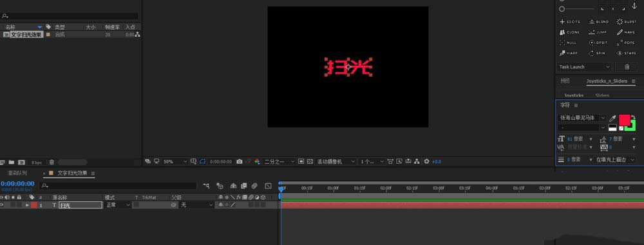Screen dimensions: 644x245
Task: Click the ROPE motion tool
Action: point(626,43)
